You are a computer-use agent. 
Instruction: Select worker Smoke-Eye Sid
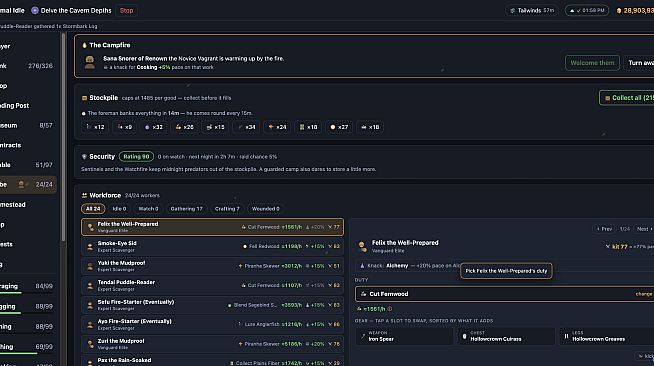coord(212,246)
